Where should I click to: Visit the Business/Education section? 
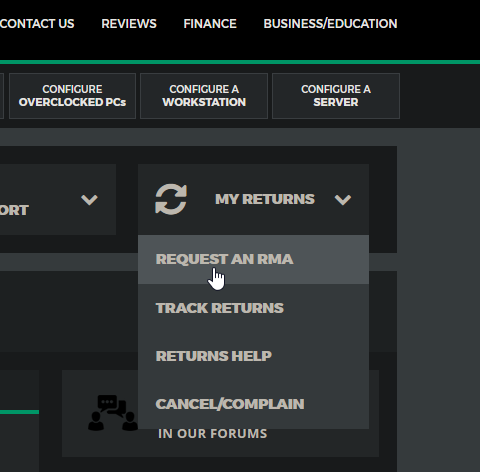pos(330,24)
